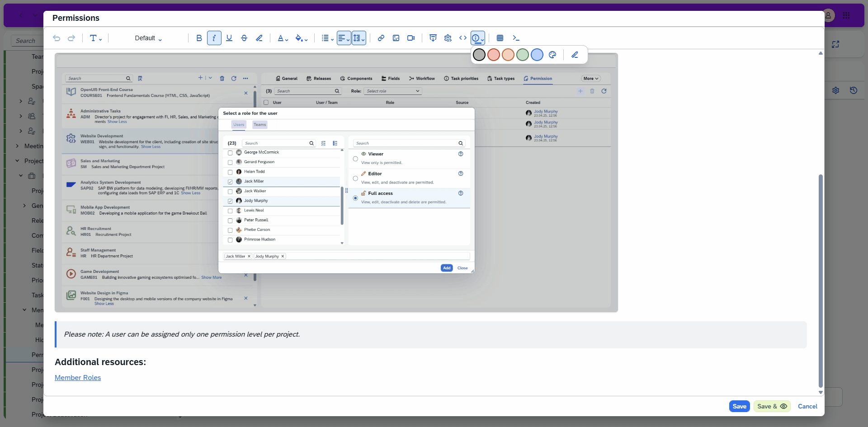
Task: Toggle italic formatting off
Action: point(214,38)
